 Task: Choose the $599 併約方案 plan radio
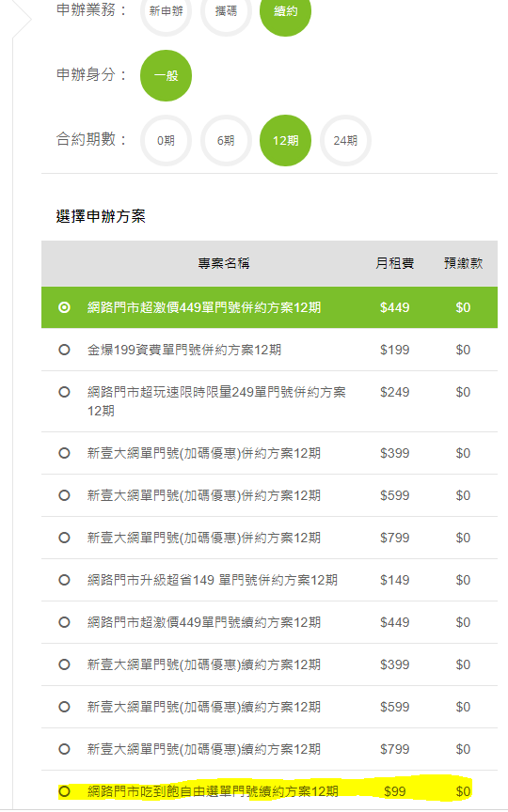(64, 495)
